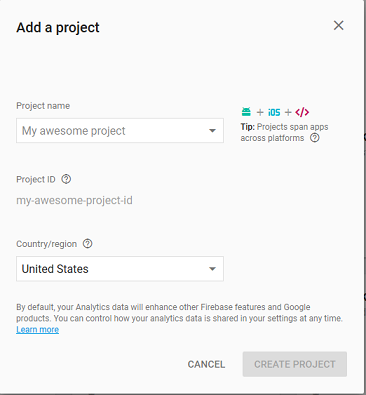Click the web code brackets icon

(x=302, y=112)
